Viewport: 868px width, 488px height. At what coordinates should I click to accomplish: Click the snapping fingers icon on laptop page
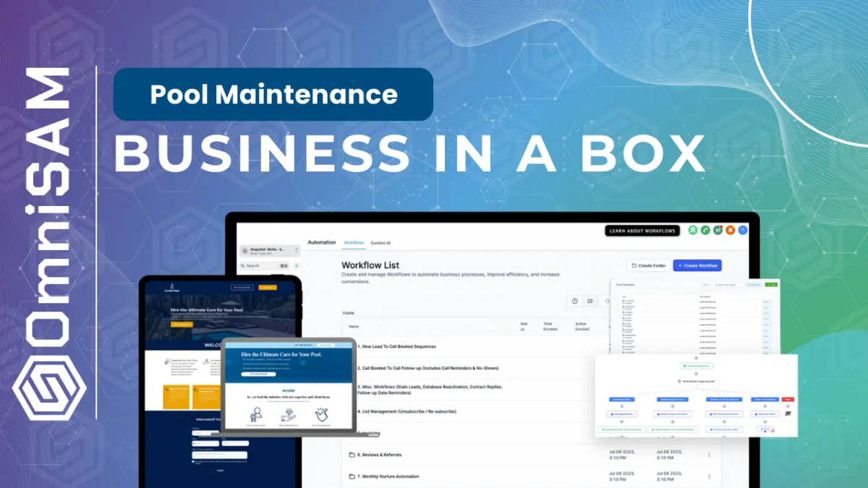(x=321, y=415)
